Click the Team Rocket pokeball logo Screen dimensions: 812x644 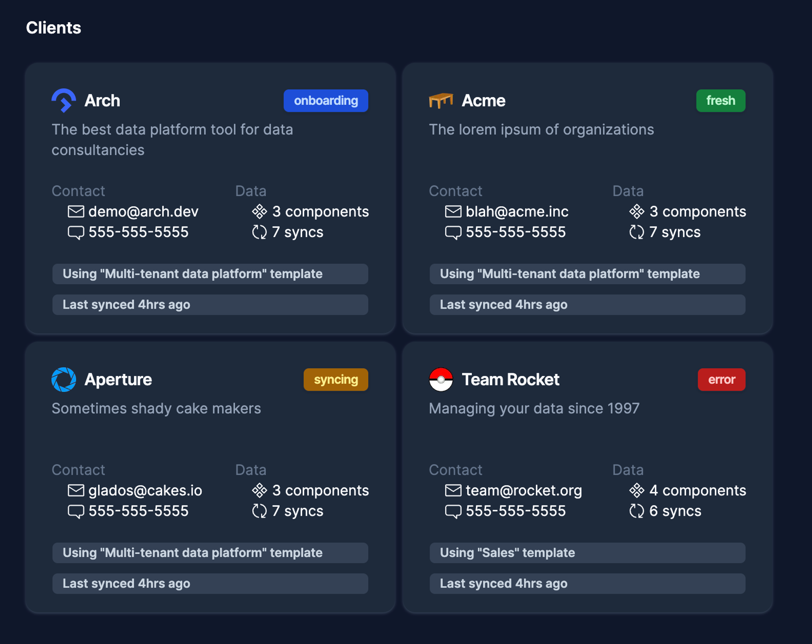(x=441, y=379)
